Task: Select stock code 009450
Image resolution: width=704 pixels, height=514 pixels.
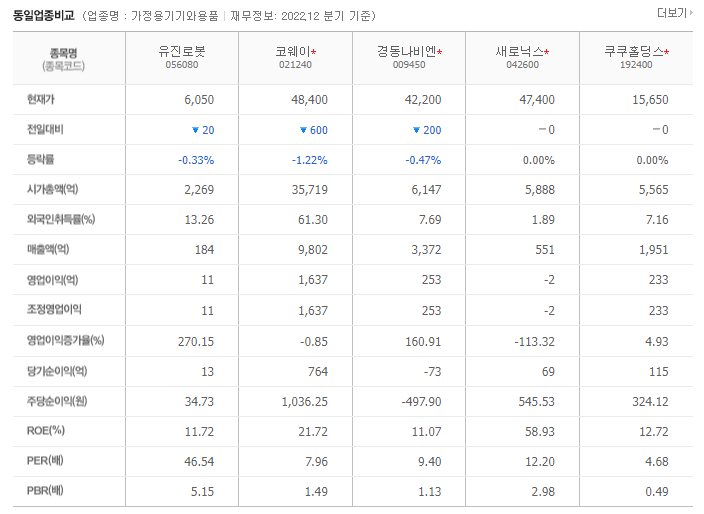Action: [x=409, y=65]
